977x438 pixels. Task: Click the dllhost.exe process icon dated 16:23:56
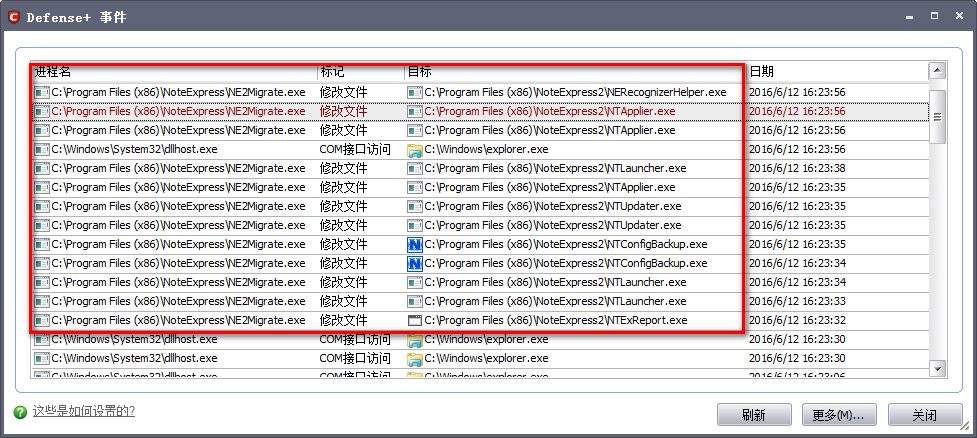pos(42,150)
